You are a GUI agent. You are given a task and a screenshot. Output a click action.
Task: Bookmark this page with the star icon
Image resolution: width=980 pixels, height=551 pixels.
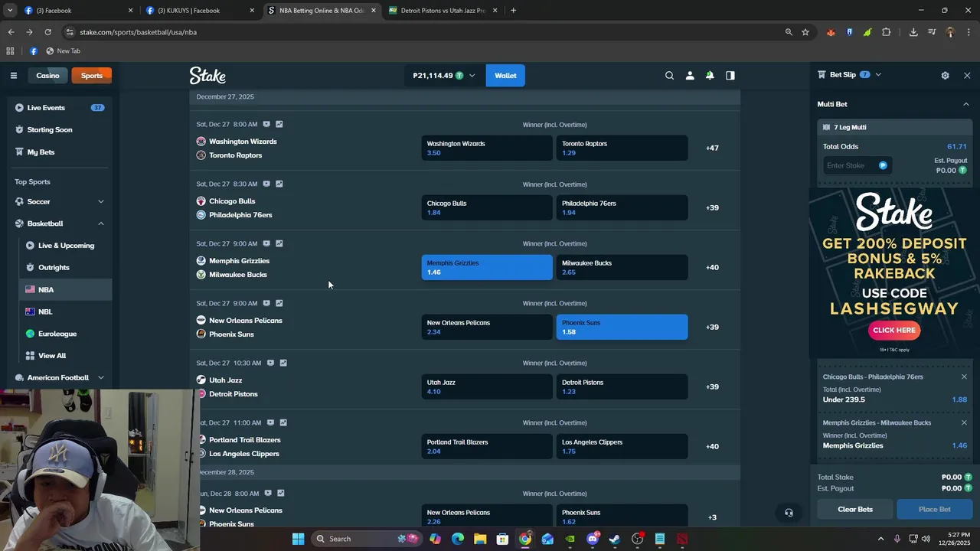tap(805, 32)
